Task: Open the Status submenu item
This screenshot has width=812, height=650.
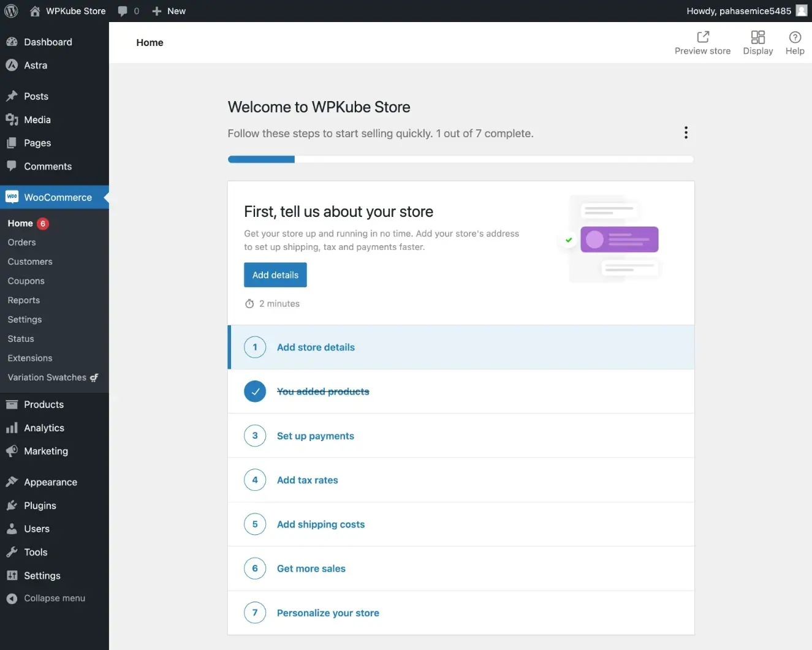Action: [x=21, y=339]
